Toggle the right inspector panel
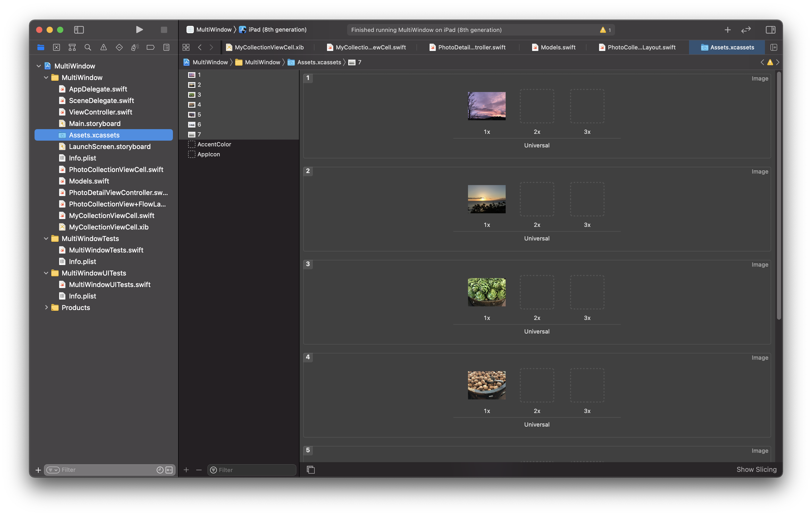The height and width of the screenshot is (516, 812). coord(770,30)
